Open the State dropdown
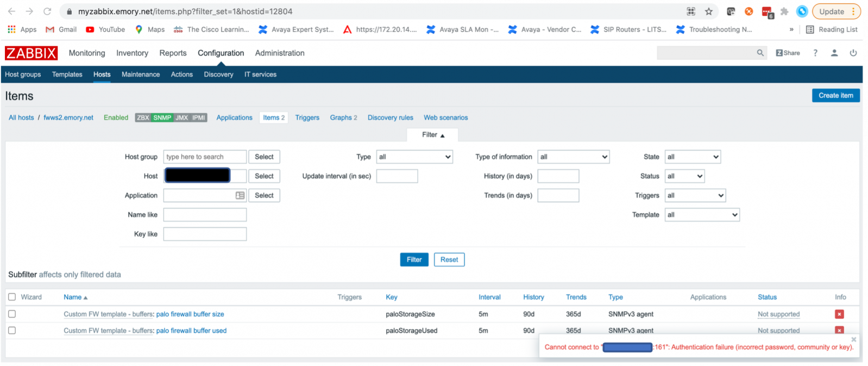Screen dimensions: 868x366 pos(693,157)
